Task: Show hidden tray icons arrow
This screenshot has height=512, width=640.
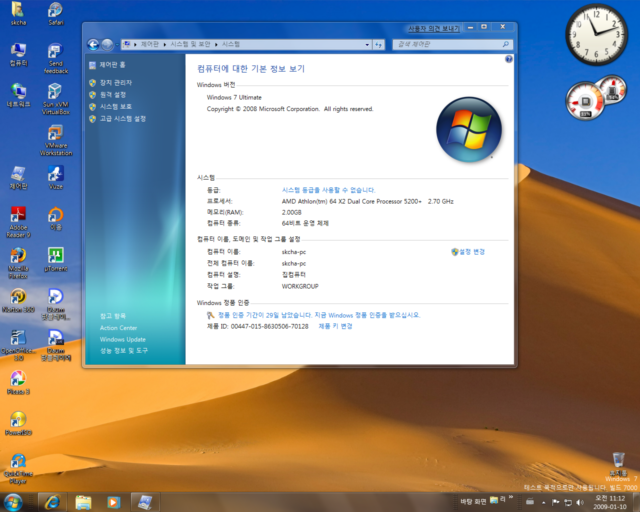Action: pos(543,503)
